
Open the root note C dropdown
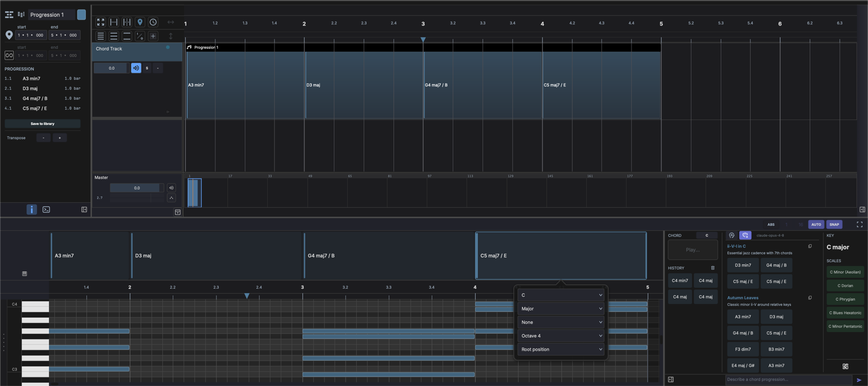[x=561, y=295]
